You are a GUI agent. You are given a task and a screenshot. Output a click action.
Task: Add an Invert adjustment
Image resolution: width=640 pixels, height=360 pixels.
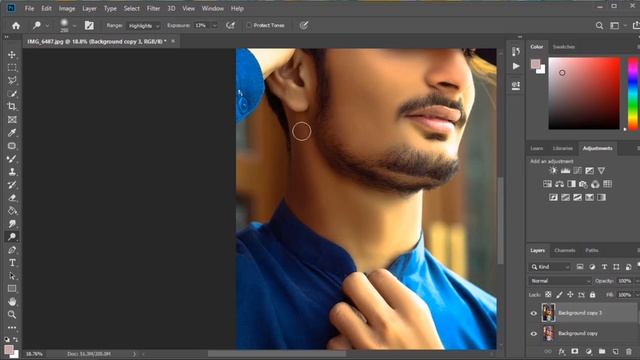coord(553,198)
